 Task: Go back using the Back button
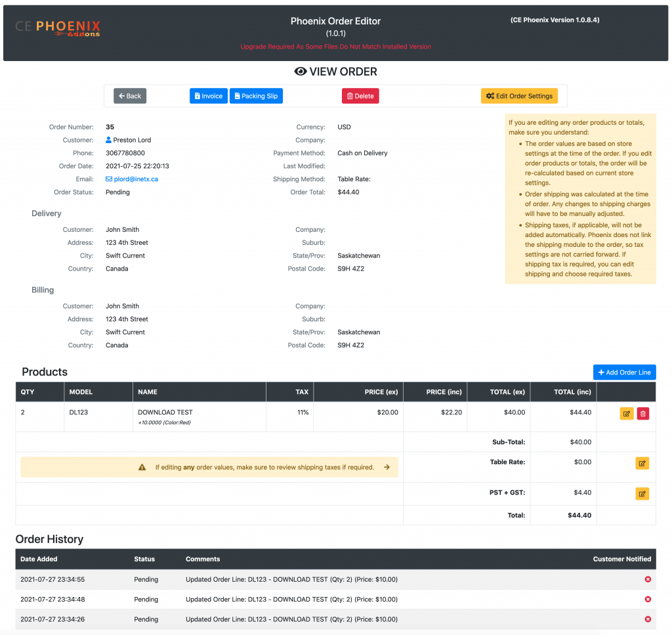click(130, 96)
